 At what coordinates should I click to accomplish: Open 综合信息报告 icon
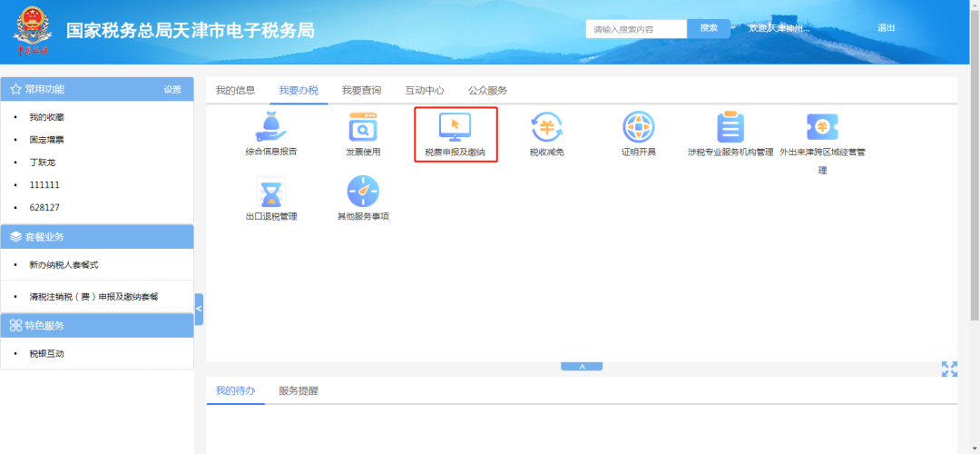(270, 127)
